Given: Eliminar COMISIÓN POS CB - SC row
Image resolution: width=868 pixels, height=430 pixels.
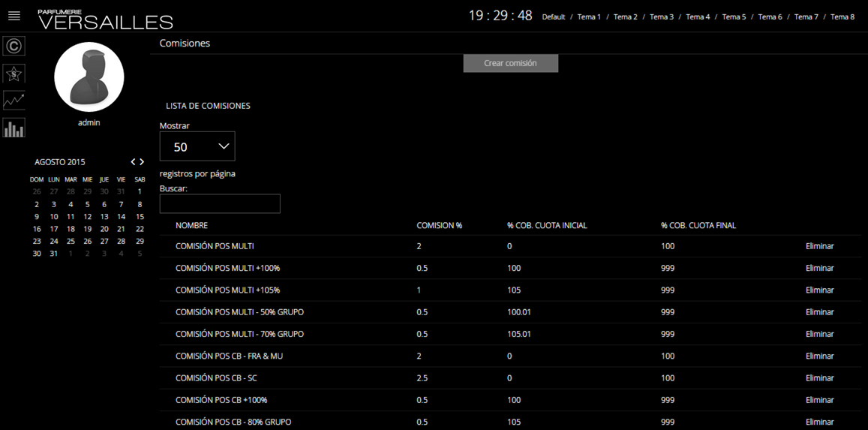Looking at the screenshot, I should (819, 378).
